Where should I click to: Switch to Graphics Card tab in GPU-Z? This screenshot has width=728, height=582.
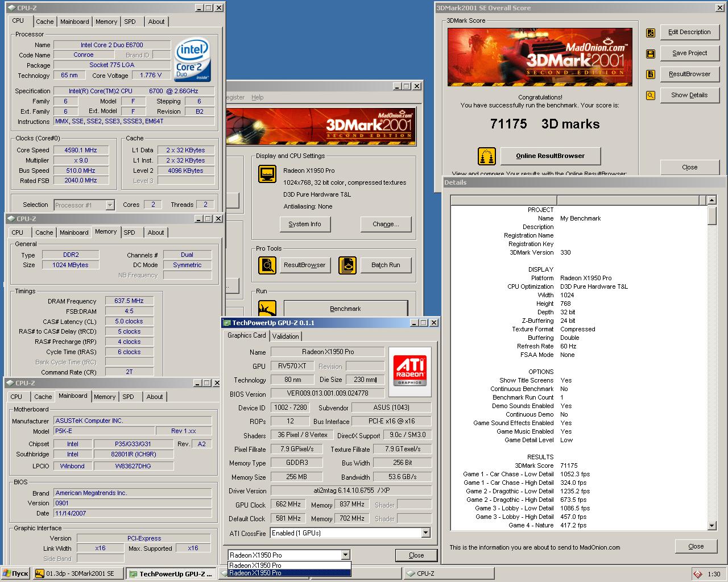tap(247, 335)
